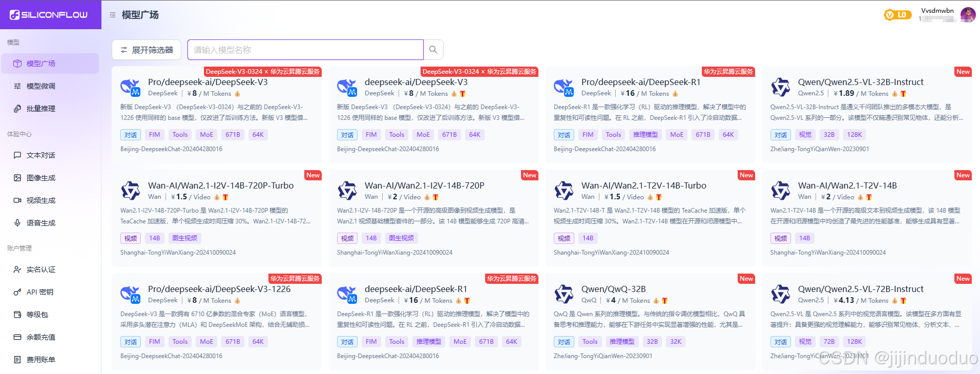
Task: Click DeepSeek logo on Pro/DeepSeek-R1 card
Action: pos(564,88)
